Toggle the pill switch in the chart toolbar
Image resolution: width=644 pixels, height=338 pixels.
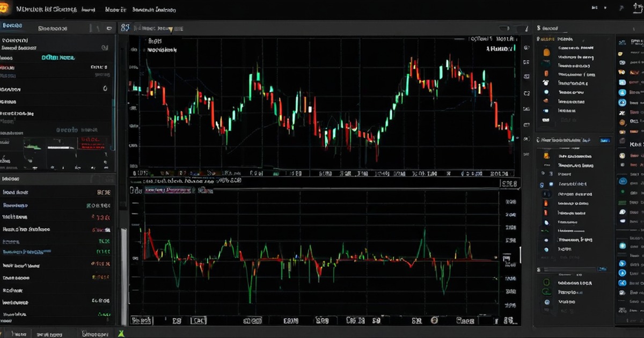[505, 28]
